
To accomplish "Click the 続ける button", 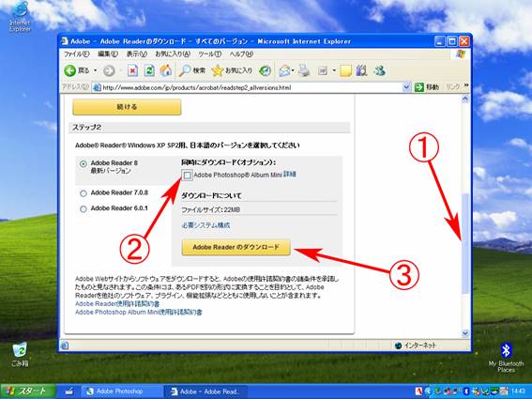I will point(127,107).
